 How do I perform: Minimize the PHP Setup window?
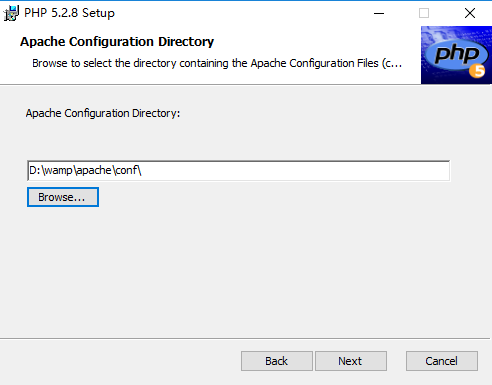(379, 13)
